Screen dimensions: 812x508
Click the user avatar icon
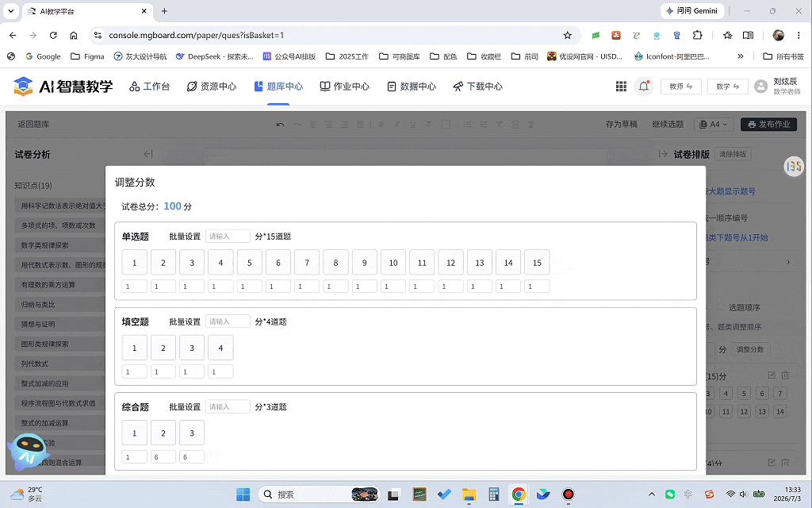point(760,87)
